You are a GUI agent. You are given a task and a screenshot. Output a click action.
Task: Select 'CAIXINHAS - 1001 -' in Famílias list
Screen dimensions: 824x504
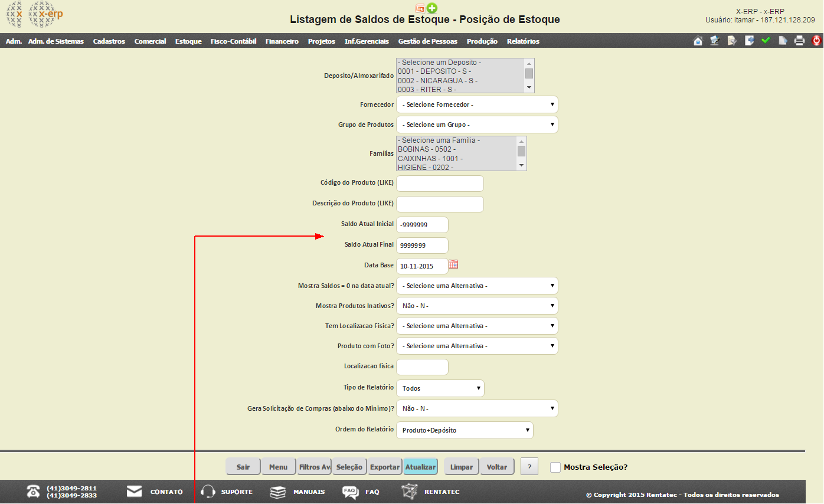point(456,159)
